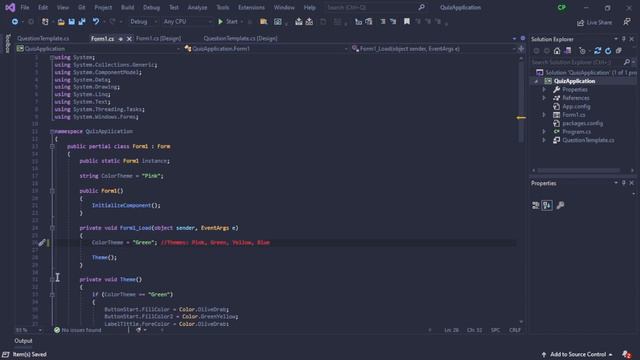This screenshot has height=360, width=640.
Task: Click the Save floppy disk icon
Action: click(x=71, y=22)
